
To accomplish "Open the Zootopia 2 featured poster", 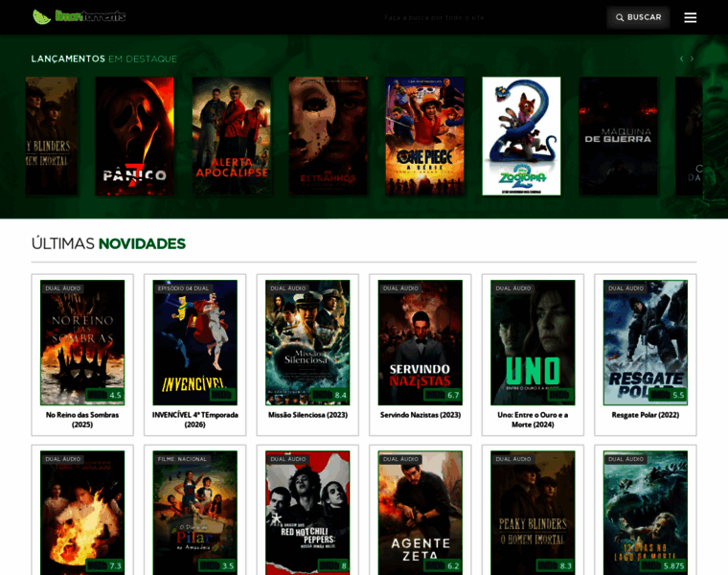I will point(521,136).
